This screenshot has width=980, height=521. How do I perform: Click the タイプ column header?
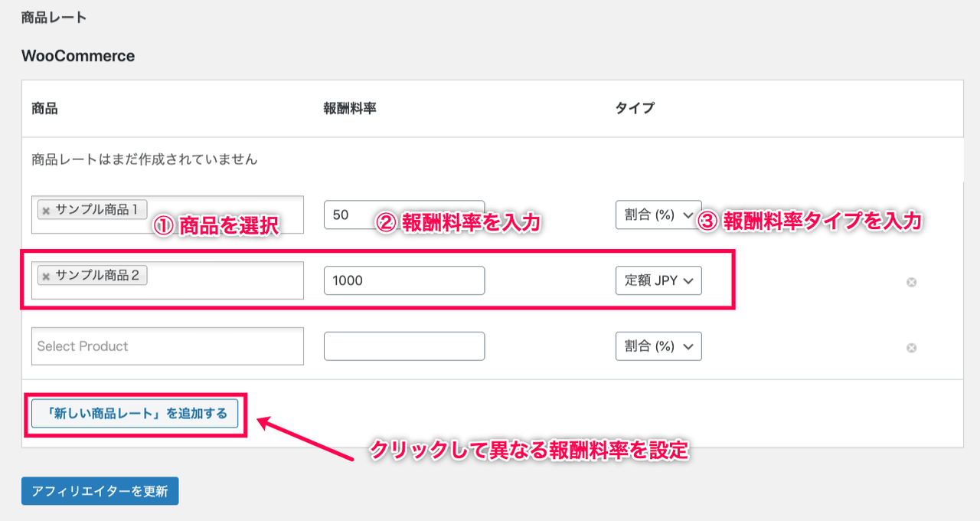pos(635,108)
